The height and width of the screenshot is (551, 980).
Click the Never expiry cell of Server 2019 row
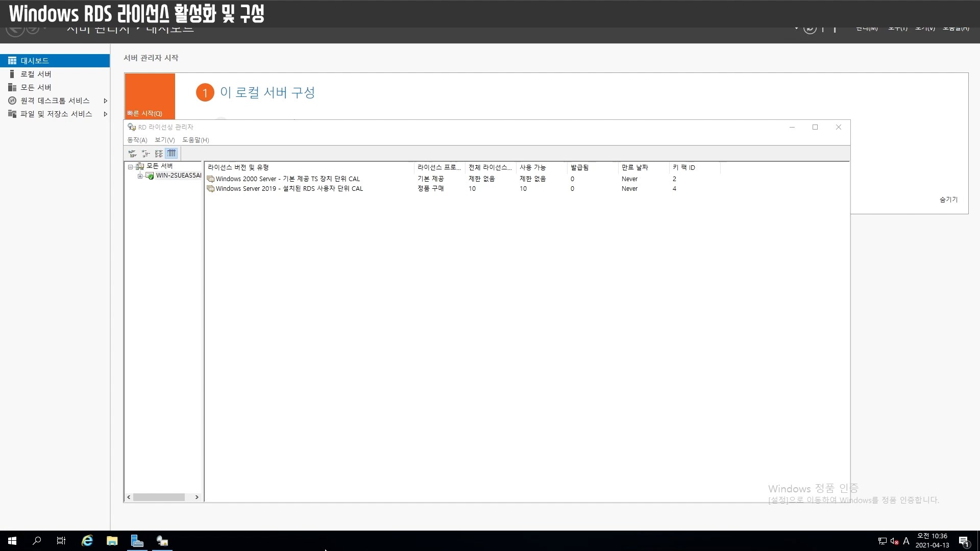[x=629, y=189]
